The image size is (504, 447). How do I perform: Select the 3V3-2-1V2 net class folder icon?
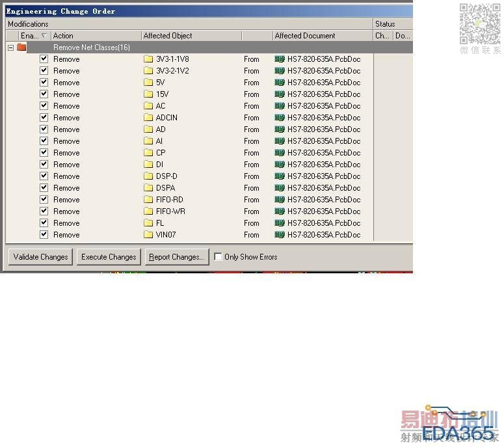(148, 71)
